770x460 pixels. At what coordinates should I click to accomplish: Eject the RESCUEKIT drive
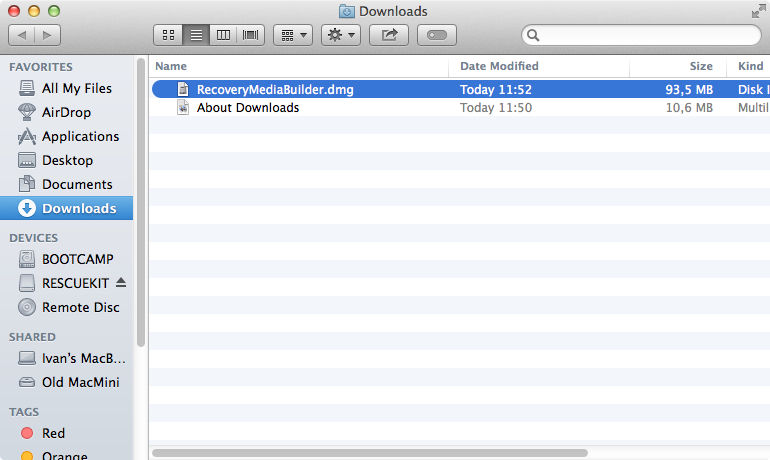point(122,283)
